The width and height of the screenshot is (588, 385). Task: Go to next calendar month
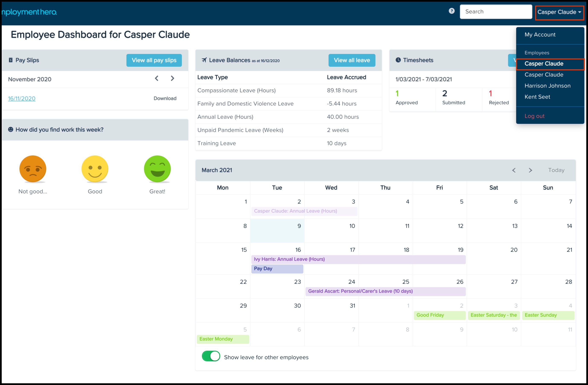tap(530, 170)
